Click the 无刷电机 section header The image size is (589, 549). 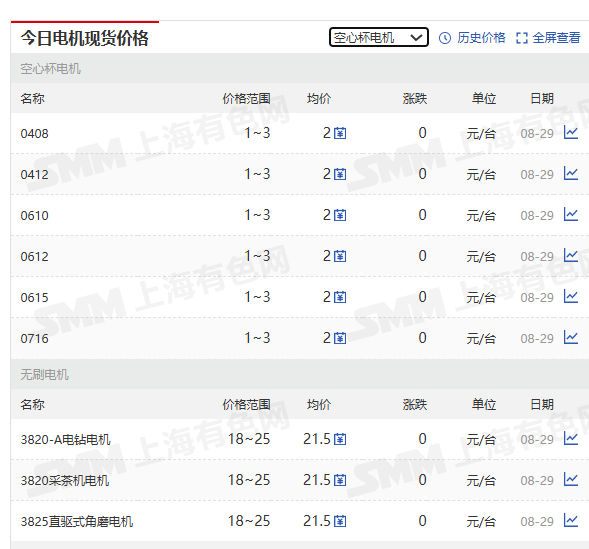44,374
